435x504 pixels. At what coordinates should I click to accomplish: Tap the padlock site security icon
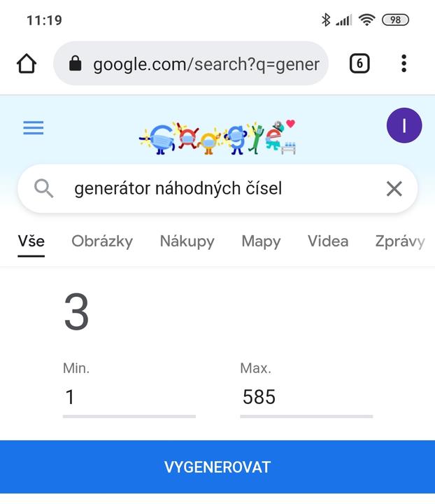[x=76, y=64]
